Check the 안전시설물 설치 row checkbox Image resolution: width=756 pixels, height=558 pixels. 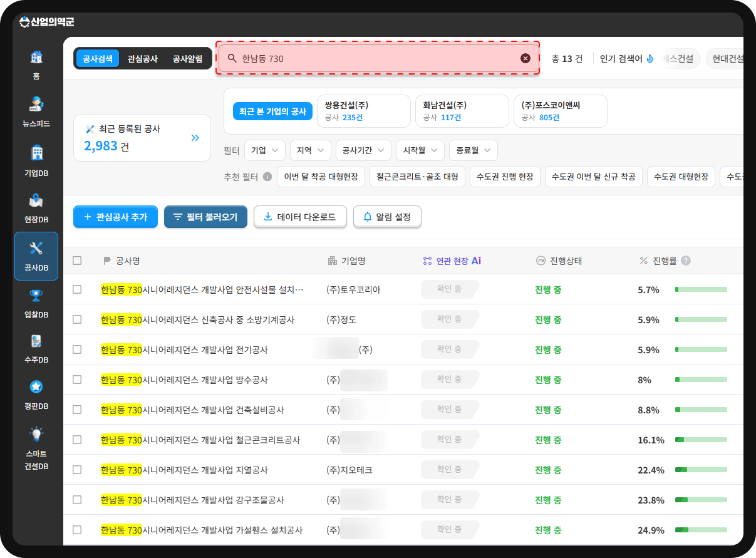coord(77,289)
